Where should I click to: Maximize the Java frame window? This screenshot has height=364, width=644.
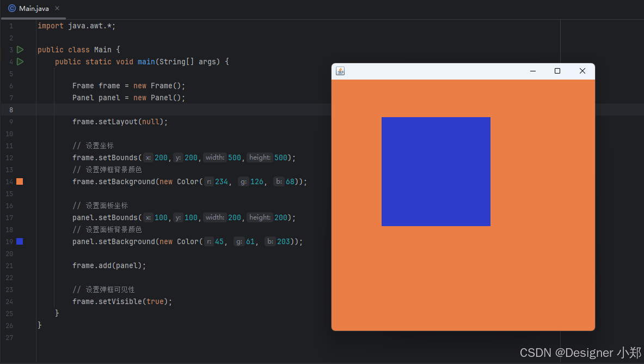click(557, 71)
